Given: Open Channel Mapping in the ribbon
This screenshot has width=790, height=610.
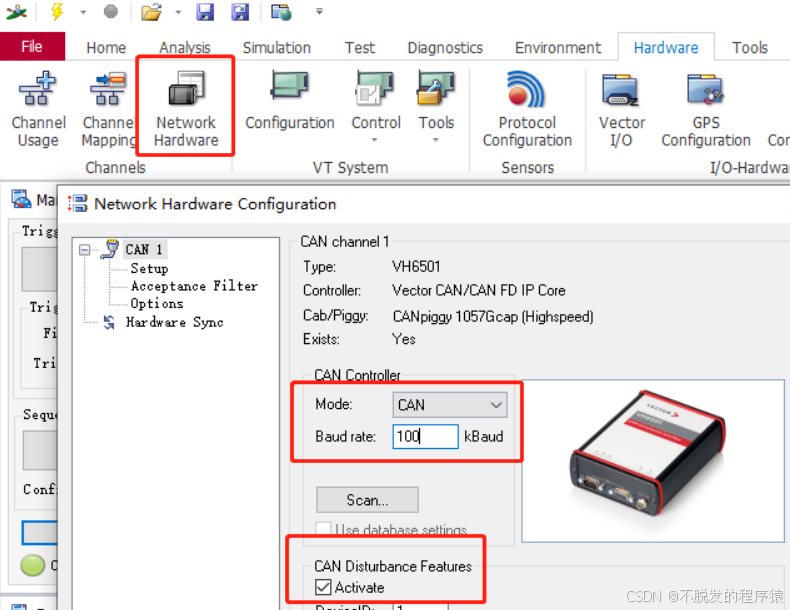Looking at the screenshot, I should click(x=108, y=109).
